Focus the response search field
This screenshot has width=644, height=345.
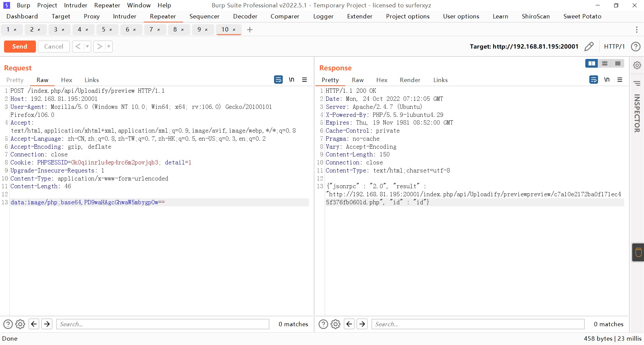coord(478,324)
